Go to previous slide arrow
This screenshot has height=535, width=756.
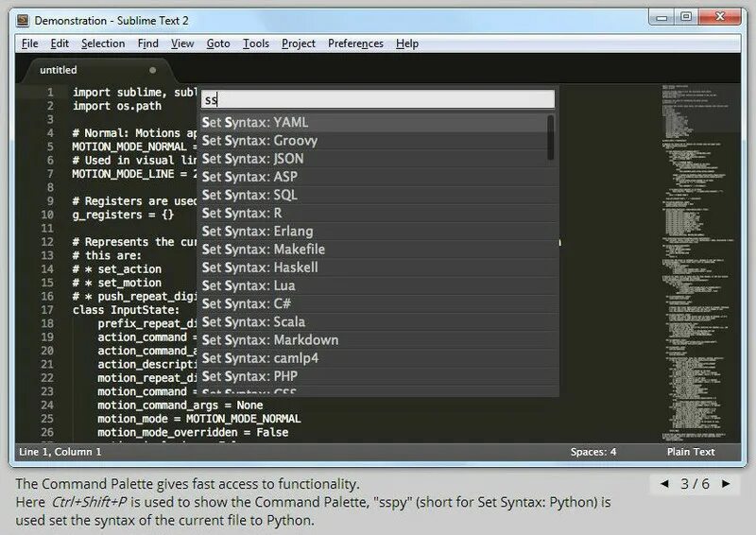(x=664, y=484)
